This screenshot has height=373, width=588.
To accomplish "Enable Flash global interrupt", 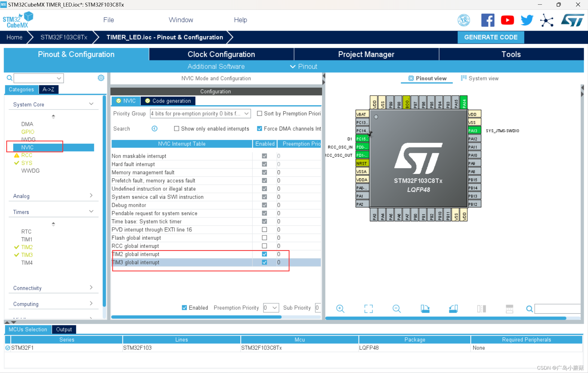I will pyautogui.click(x=264, y=238).
